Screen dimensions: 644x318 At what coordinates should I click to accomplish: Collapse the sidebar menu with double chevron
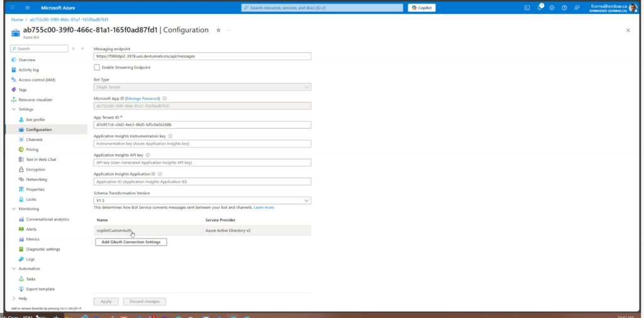tap(82, 48)
